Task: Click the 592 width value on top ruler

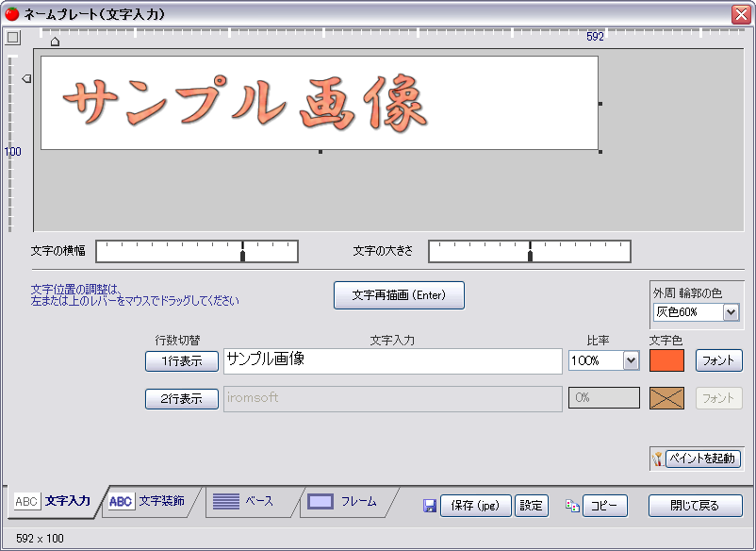Action: click(595, 36)
